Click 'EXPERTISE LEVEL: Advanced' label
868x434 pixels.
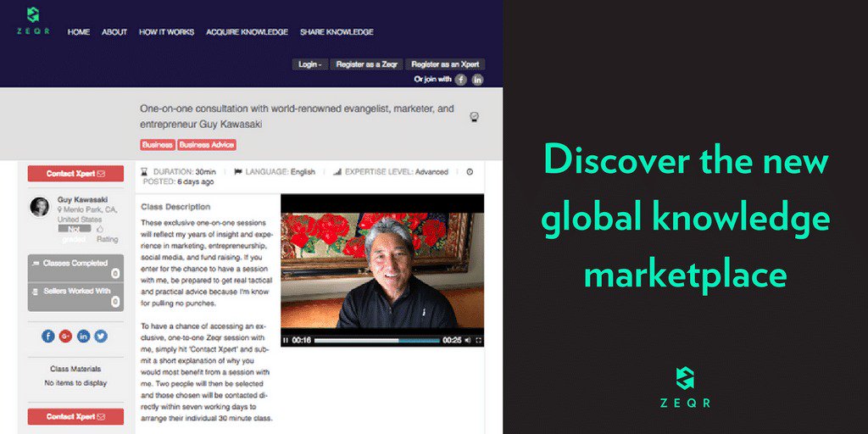pyautogui.click(x=397, y=171)
